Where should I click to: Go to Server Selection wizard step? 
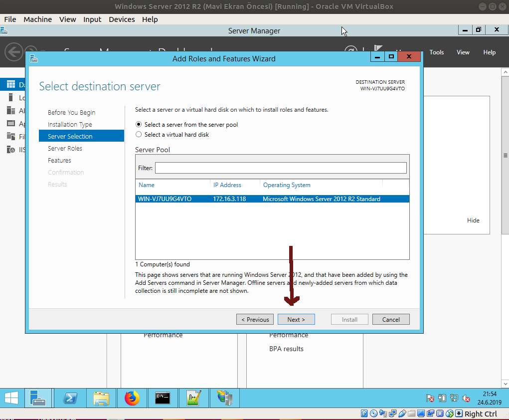point(81,136)
